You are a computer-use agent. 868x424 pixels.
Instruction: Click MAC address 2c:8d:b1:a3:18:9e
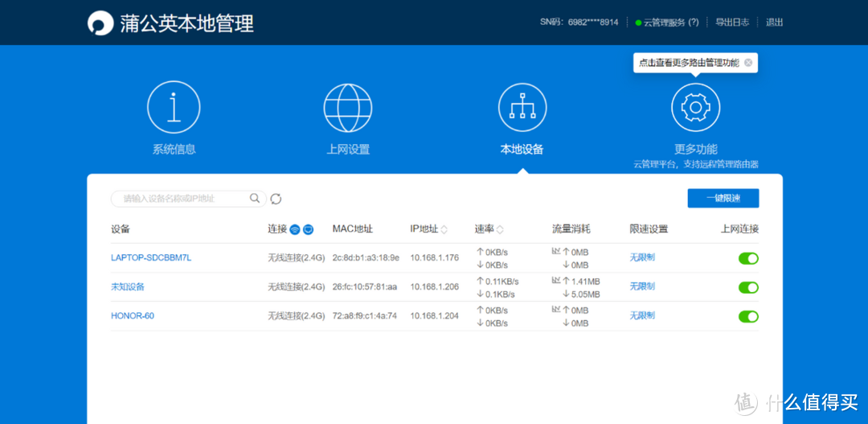(366, 257)
